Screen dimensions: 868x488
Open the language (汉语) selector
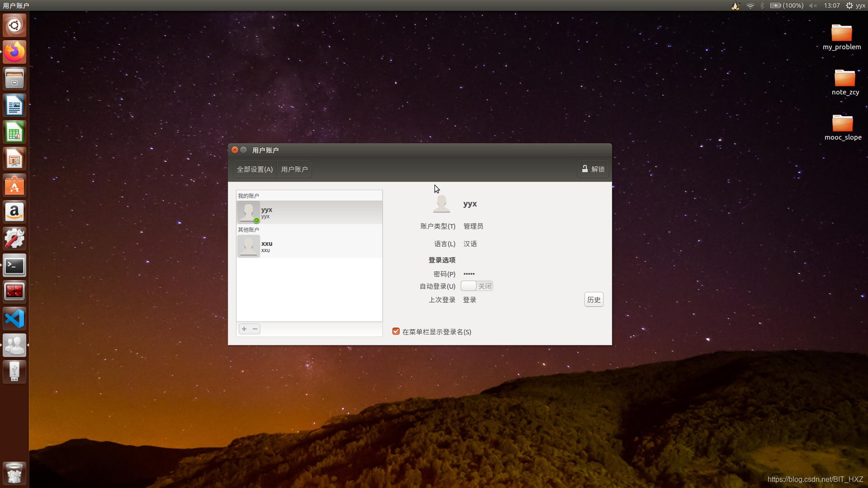coord(470,244)
